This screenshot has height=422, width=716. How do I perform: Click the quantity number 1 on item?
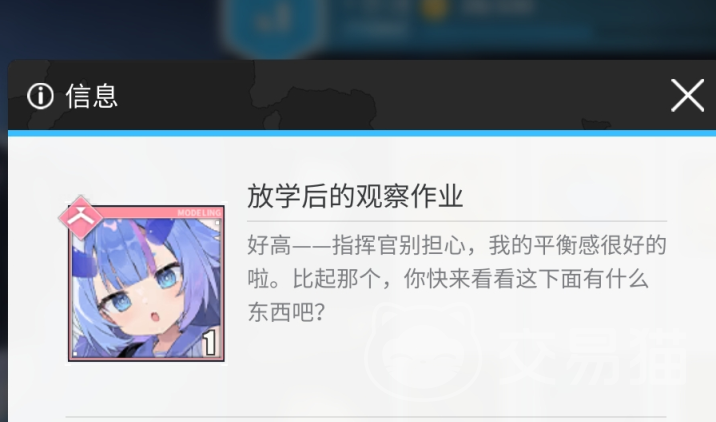click(209, 343)
